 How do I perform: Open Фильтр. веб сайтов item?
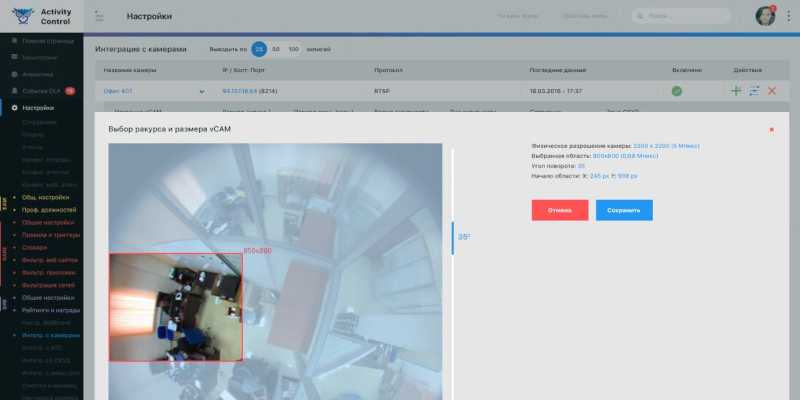point(48,260)
